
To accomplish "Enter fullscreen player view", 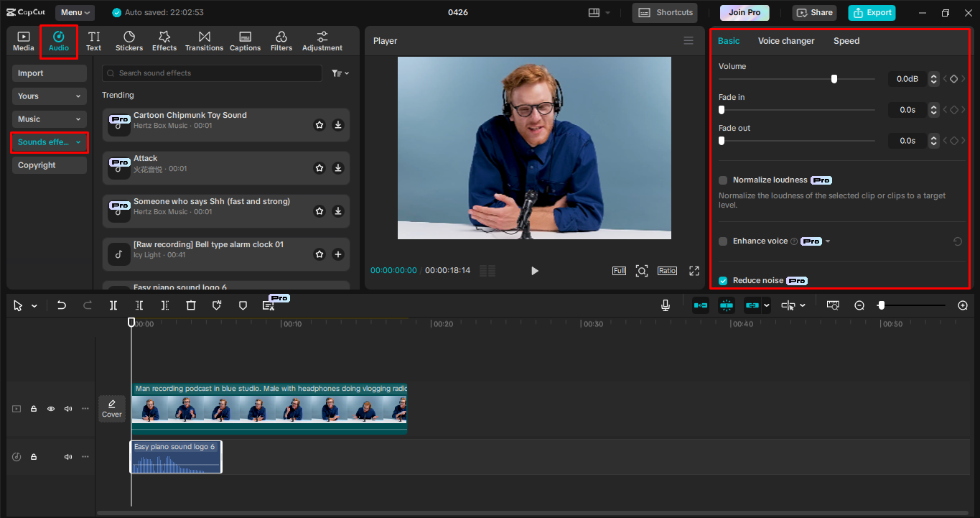I will [x=694, y=271].
